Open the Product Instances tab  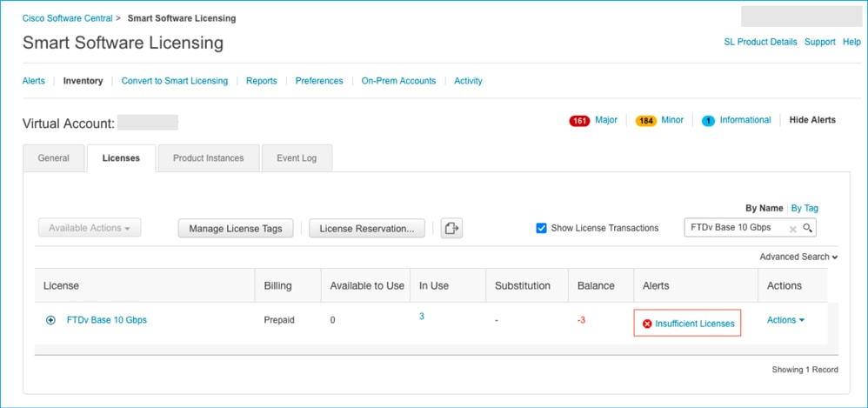point(208,158)
